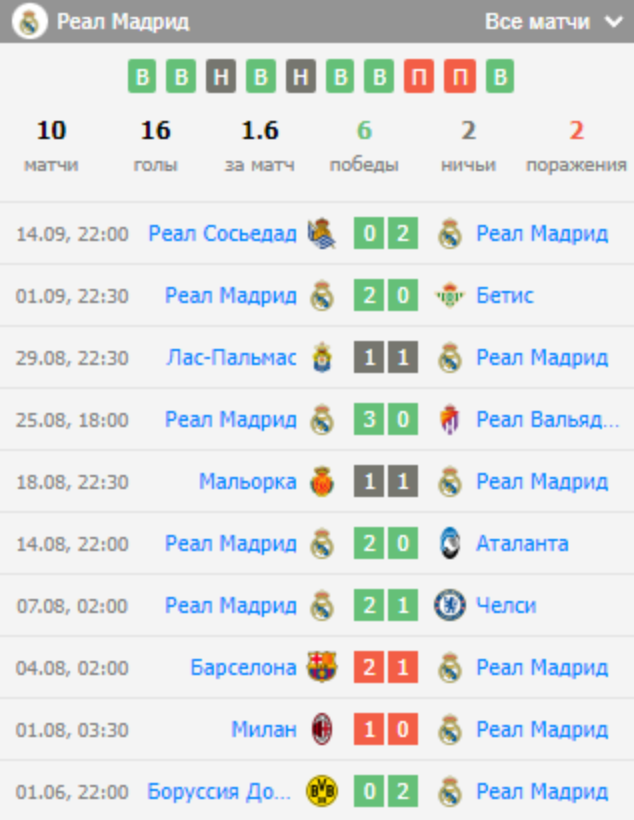The width and height of the screenshot is (634, 820).
Task: Click the Real Sociedad team crest
Action: click(x=322, y=234)
